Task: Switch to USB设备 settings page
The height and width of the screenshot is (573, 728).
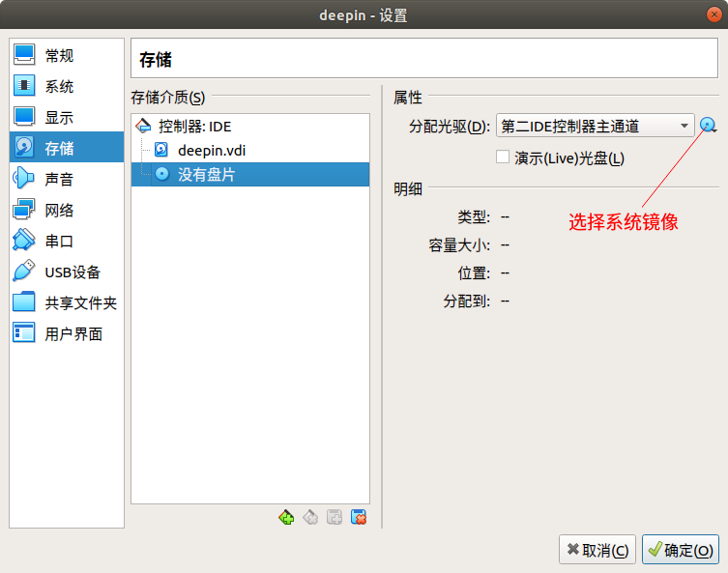Action: click(67, 272)
